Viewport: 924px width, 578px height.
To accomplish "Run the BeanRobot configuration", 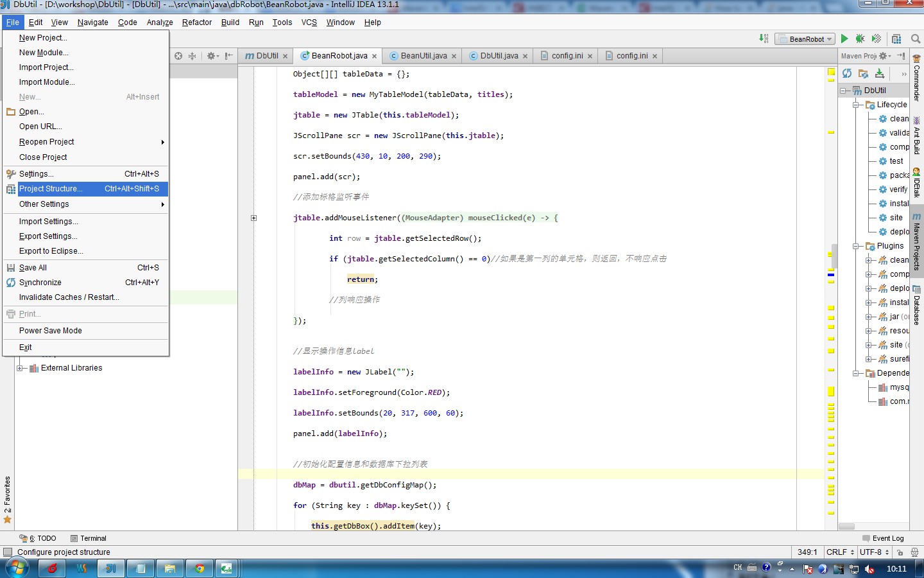I will [844, 39].
